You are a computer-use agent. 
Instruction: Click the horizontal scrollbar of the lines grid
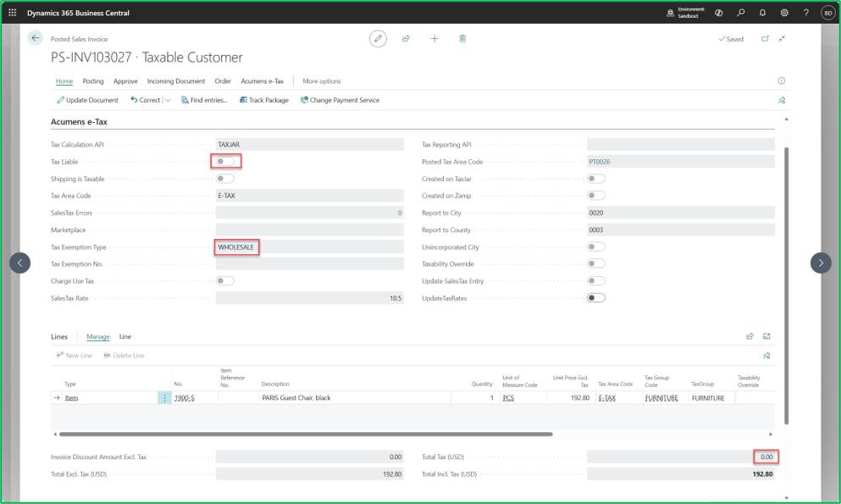[306, 435]
